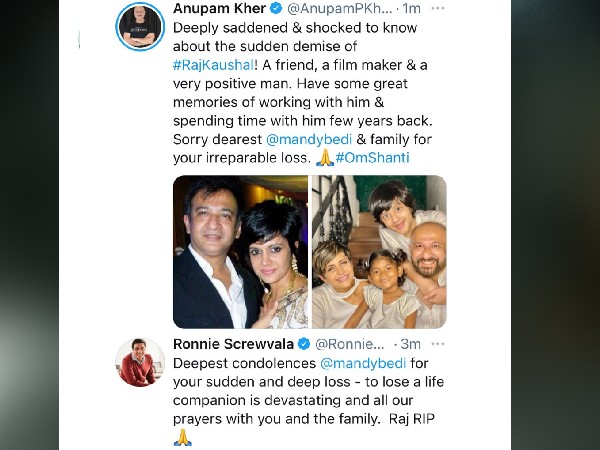Viewport: 600px width, 450px height.
Task: Enlarge the left photo of the couple
Action: tap(240, 252)
